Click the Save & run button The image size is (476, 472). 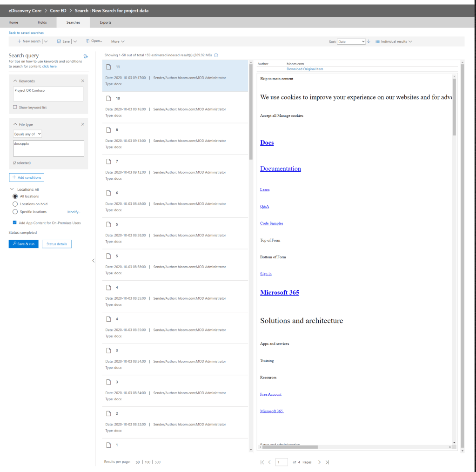coord(24,244)
